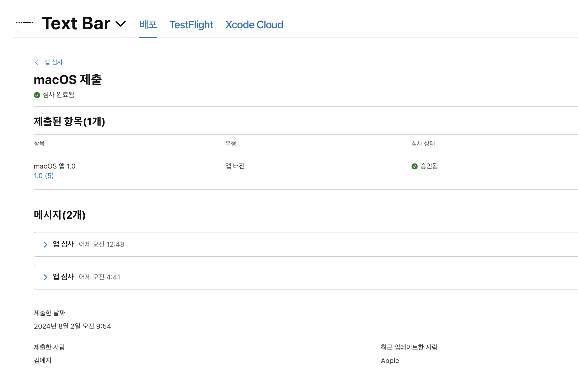Click the '제출한 사람' label
The image size is (578, 392).
click(49, 347)
